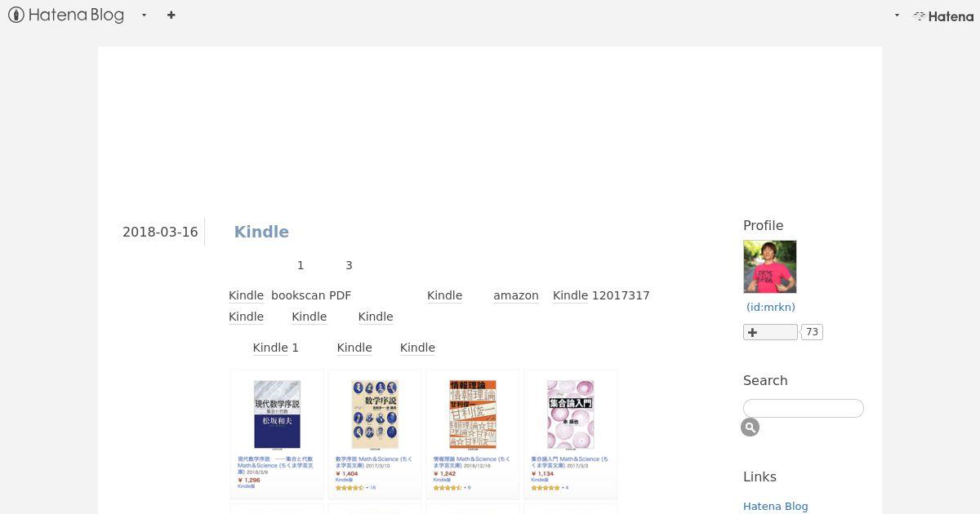
Task: Click the magnifier search icon
Action: (751, 428)
